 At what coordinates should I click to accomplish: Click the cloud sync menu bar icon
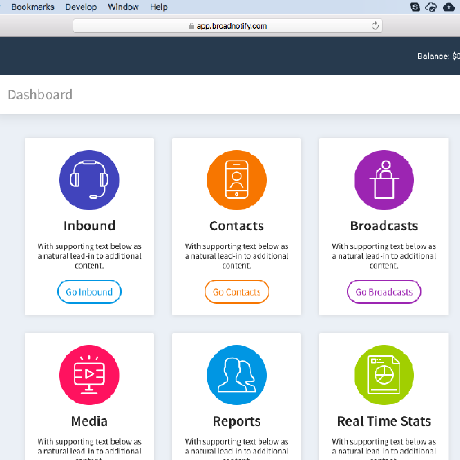(x=431, y=7)
